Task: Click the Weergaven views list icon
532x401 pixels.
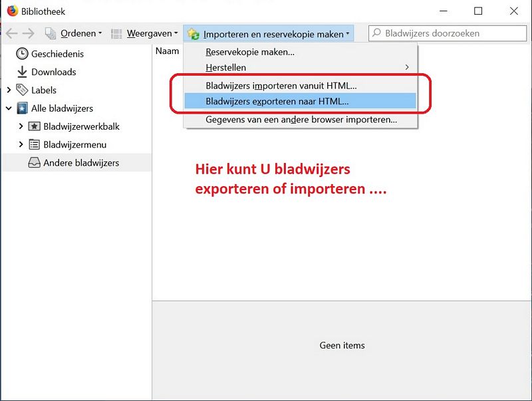Action: [116, 34]
